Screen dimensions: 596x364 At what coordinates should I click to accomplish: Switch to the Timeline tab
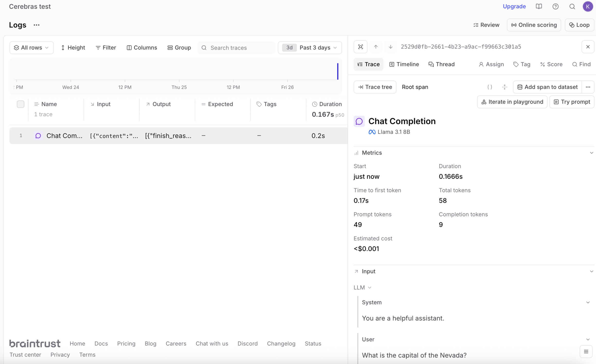pos(404,64)
